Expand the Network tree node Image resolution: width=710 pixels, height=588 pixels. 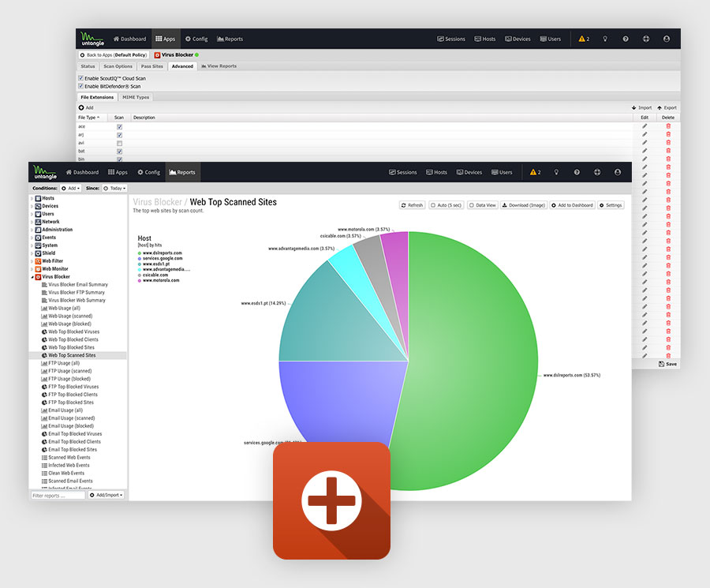[32, 222]
